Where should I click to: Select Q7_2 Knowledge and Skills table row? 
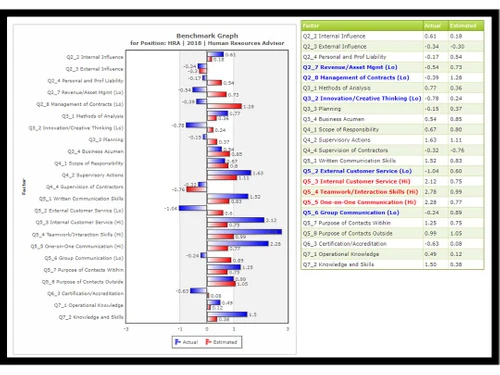[392, 264]
